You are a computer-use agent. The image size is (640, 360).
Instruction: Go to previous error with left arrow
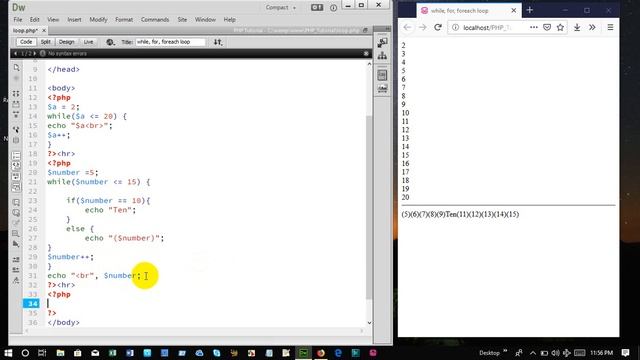point(16,53)
